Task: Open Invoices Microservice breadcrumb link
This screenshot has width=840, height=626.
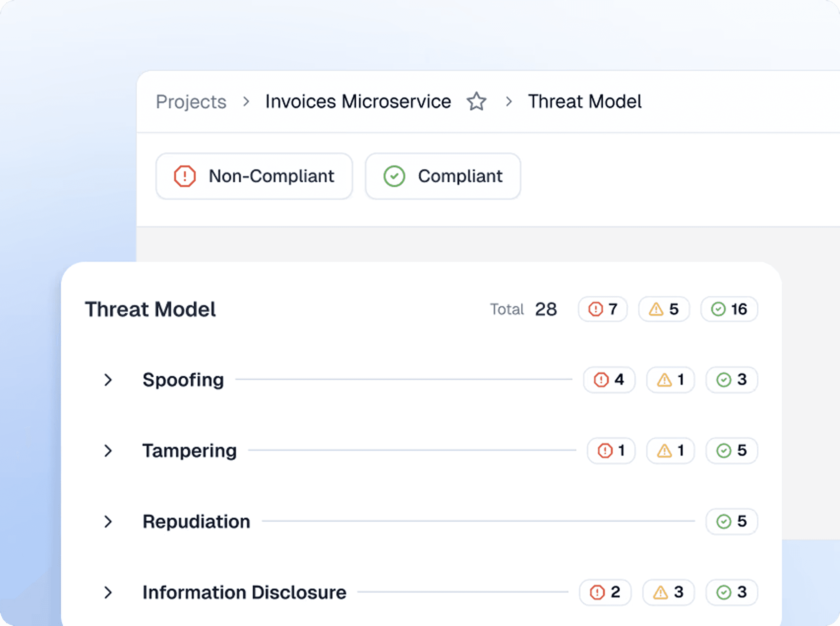Action: pos(358,102)
